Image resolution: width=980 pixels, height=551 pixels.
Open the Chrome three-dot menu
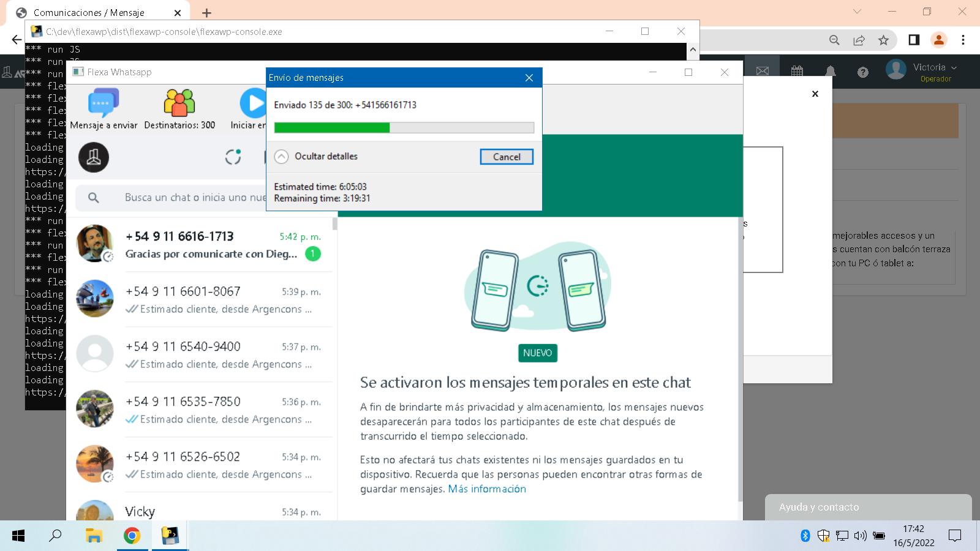(963, 40)
